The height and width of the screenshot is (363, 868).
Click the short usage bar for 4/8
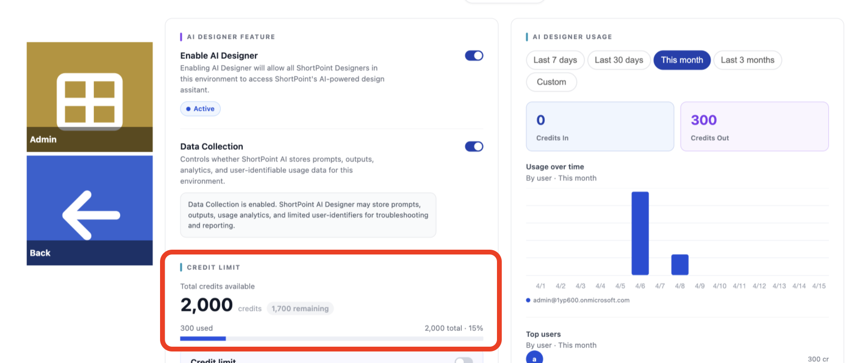point(680,265)
